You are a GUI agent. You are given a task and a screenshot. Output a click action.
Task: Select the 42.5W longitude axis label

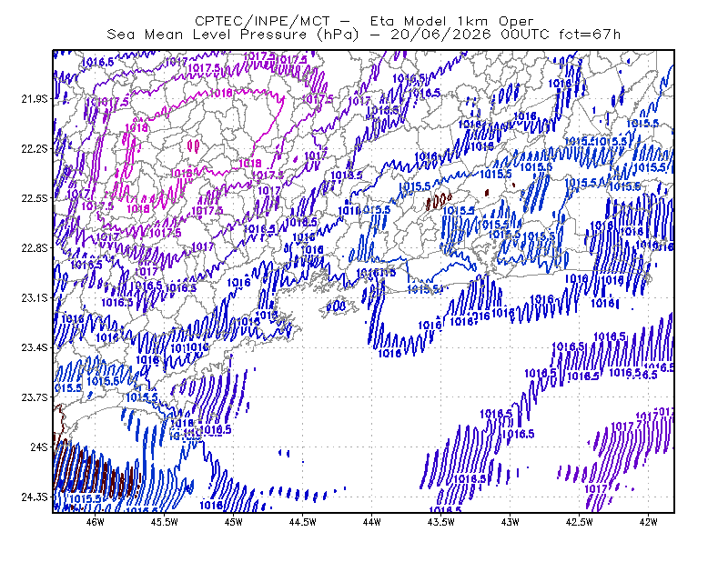(x=580, y=522)
